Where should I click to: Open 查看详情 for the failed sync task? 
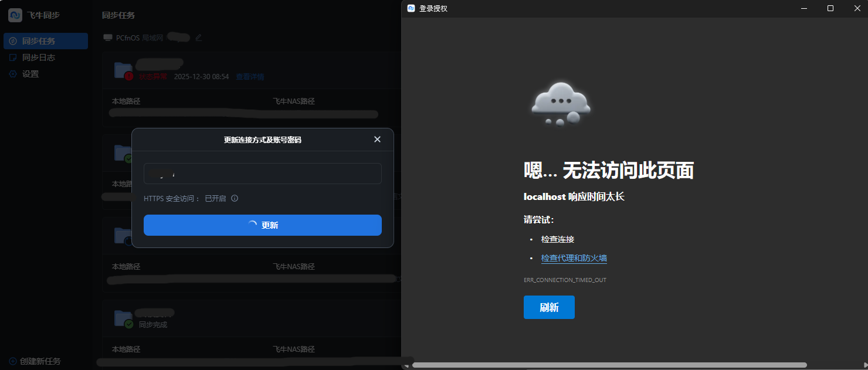251,76
